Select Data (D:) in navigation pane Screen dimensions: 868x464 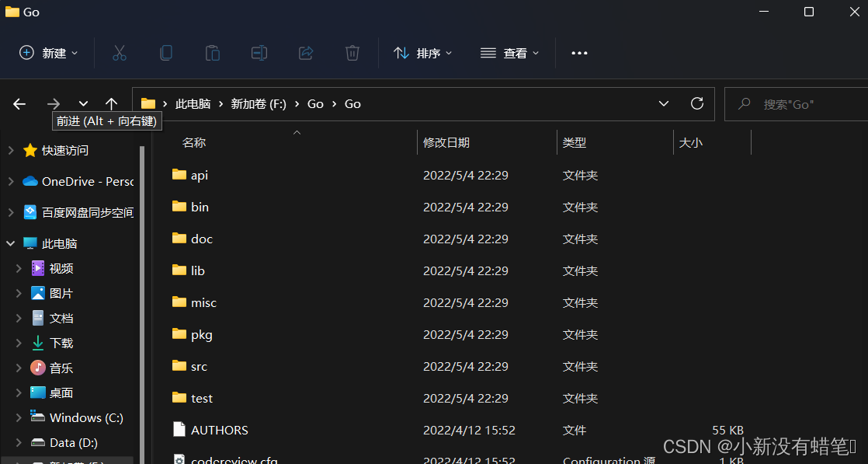74,442
